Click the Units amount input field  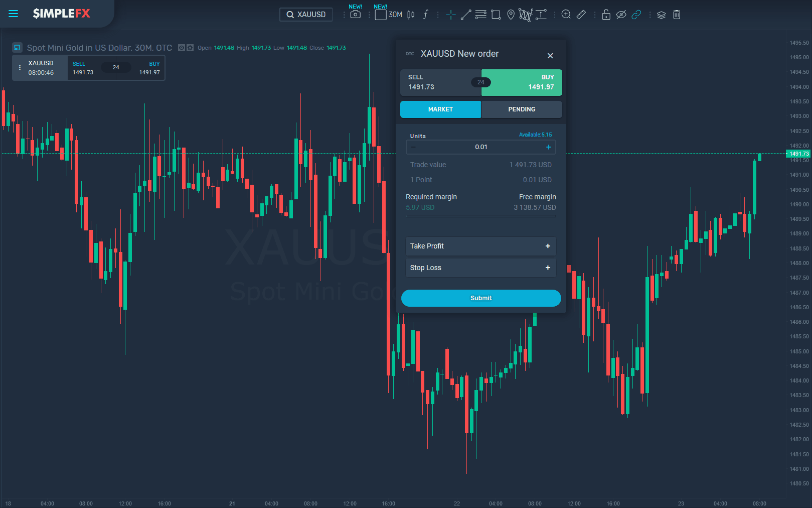coord(480,147)
